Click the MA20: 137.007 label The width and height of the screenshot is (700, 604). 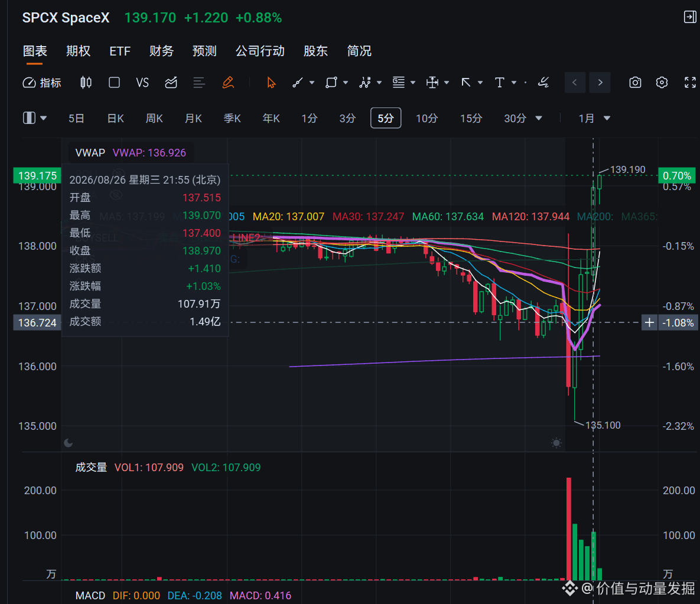click(288, 217)
